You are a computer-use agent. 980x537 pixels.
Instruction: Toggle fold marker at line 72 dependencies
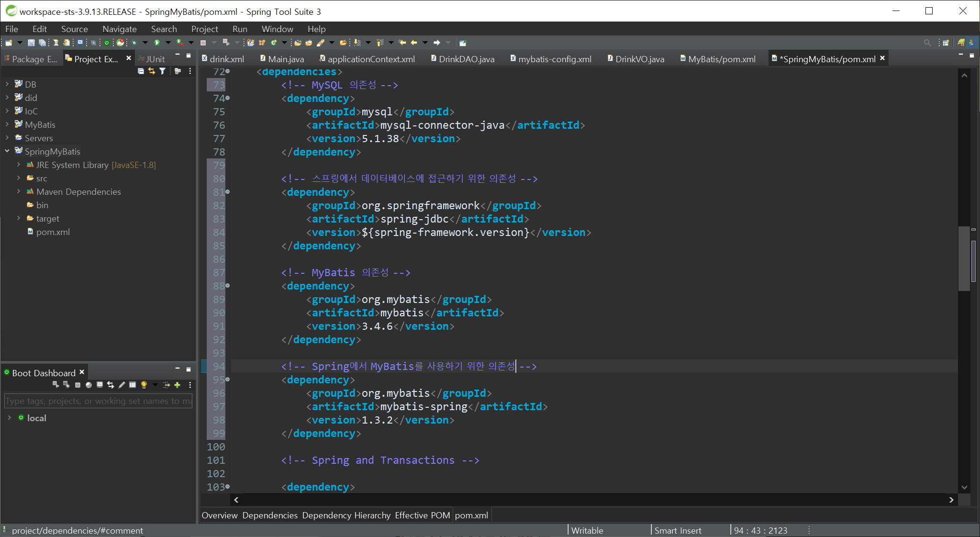(228, 71)
